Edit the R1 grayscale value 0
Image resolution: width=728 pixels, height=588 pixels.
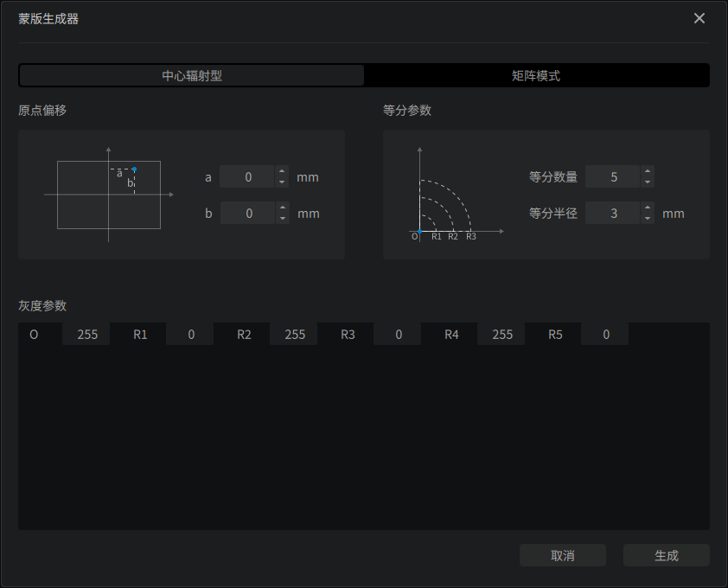[x=190, y=334]
